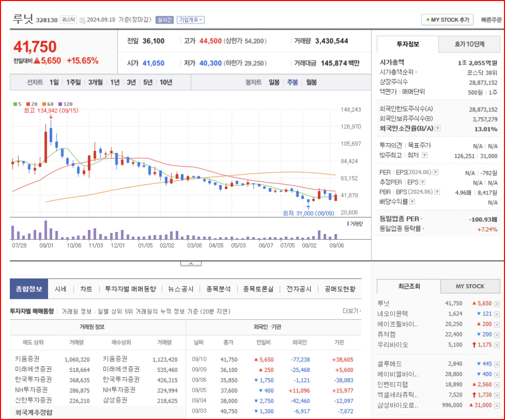Open 더보기 for investor trading trends
Viewport: 505px width, 420px height.
[352, 311]
